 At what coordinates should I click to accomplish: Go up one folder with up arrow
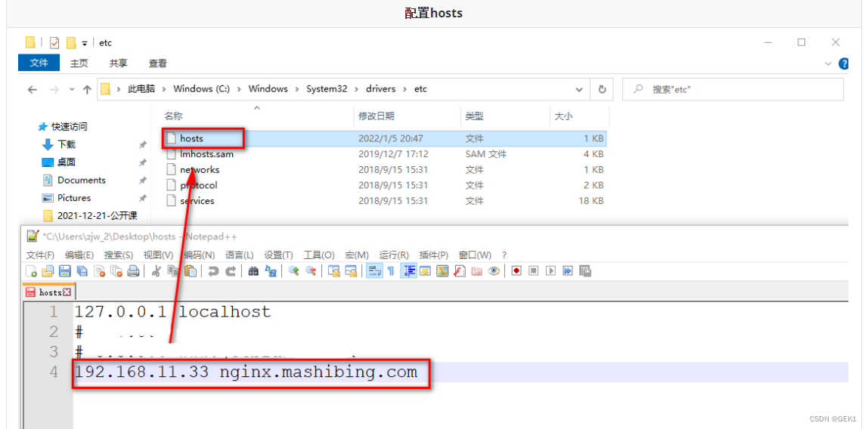point(87,90)
